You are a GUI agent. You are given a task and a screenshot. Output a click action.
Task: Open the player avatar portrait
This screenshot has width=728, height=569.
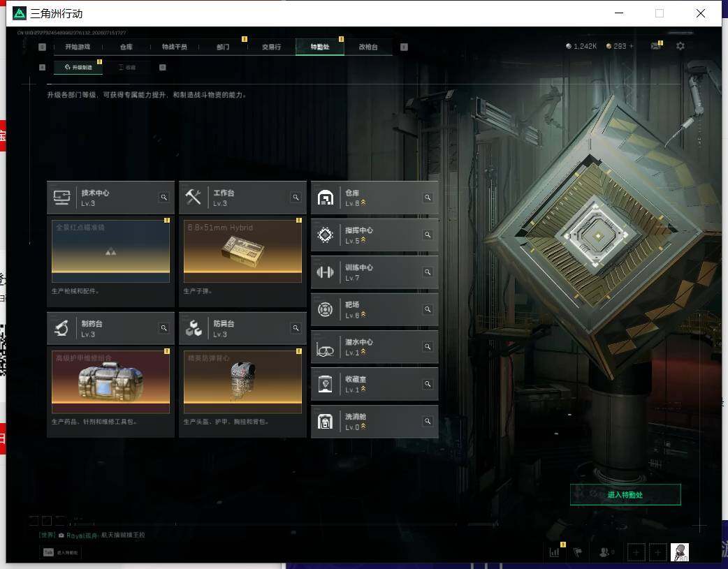pos(680,552)
